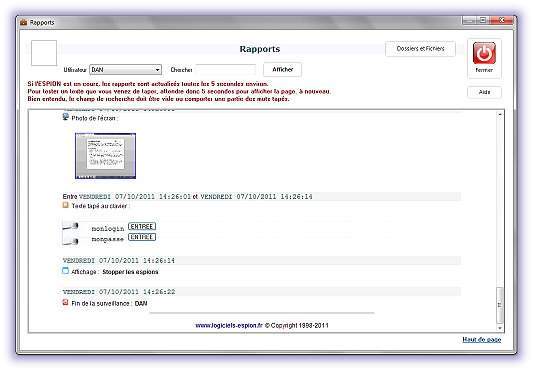Click the scroll down arrow of the report
The image size is (533, 371).
tap(500, 328)
